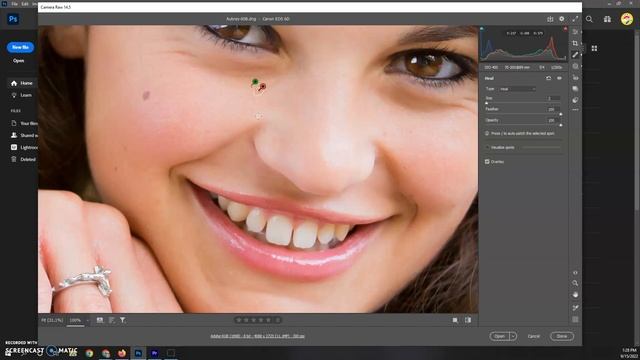Image resolution: width=640 pixels, height=360 pixels.
Task: Click Open in Photoshop home sidebar
Action: [x=18, y=60]
